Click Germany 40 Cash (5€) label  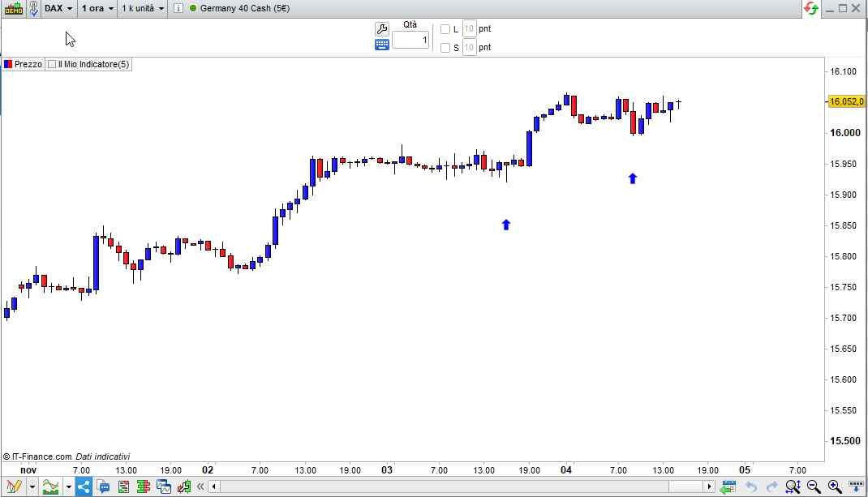[245, 8]
